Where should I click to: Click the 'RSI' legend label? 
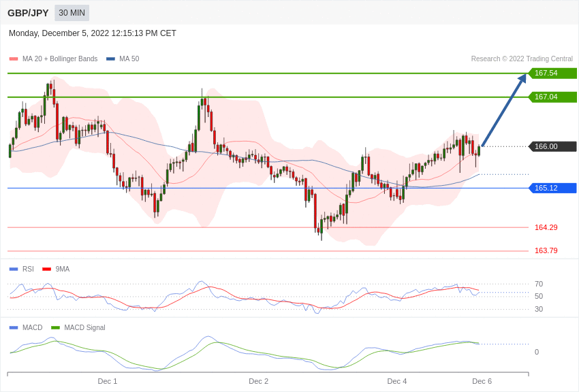coord(28,269)
